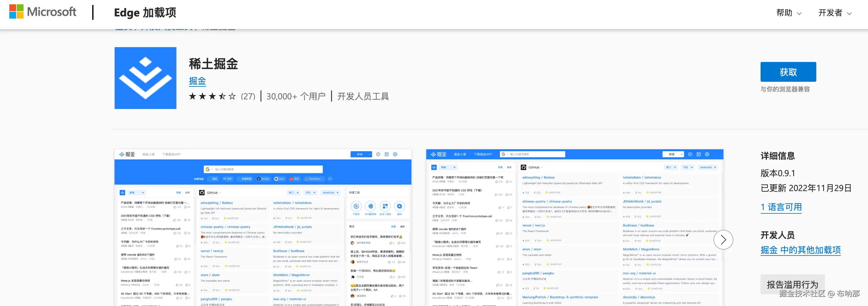Click the settings gear icon in the first screenshot
This screenshot has height=306, width=868.
395,154
